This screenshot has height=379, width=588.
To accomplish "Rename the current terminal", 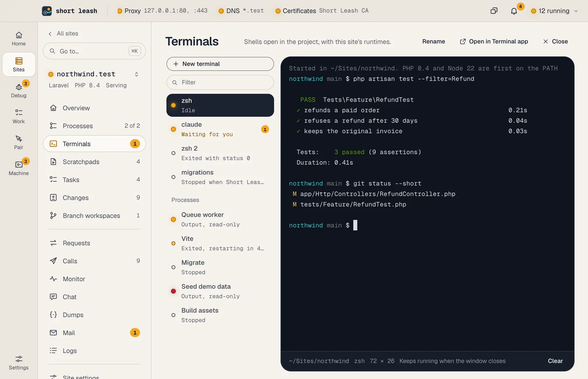I will 434,42.
